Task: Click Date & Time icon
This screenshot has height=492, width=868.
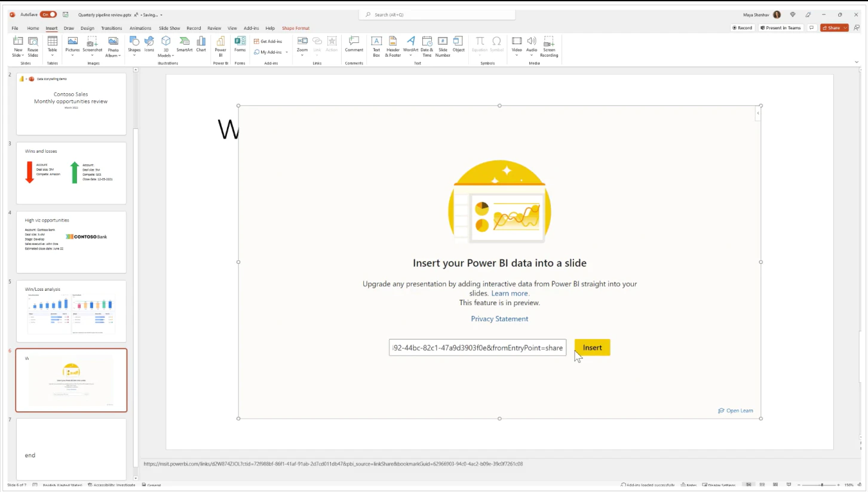Action: pyautogui.click(x=427, y=47)
